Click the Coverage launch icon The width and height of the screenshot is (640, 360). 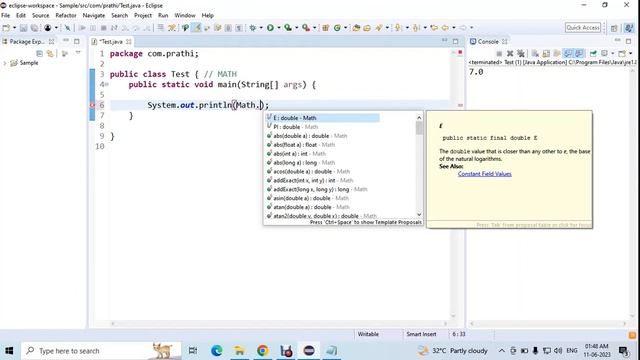point(288,28)
